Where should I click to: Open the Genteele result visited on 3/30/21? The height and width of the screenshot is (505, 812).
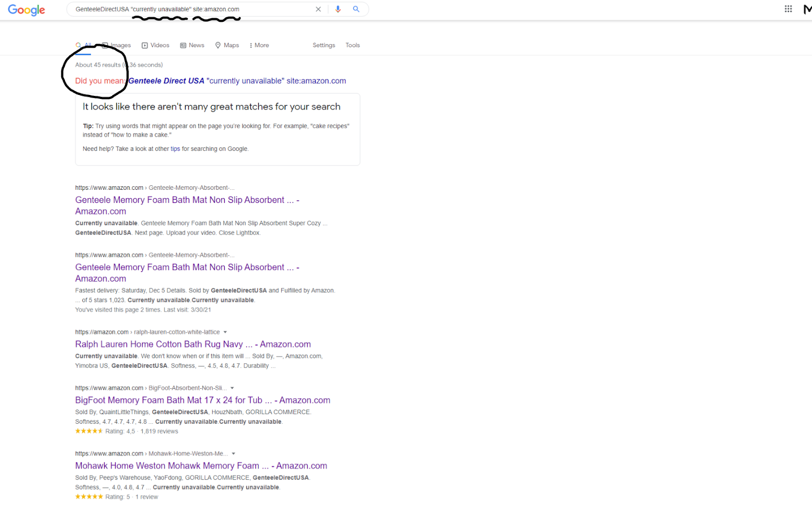[x=187, y=273]
